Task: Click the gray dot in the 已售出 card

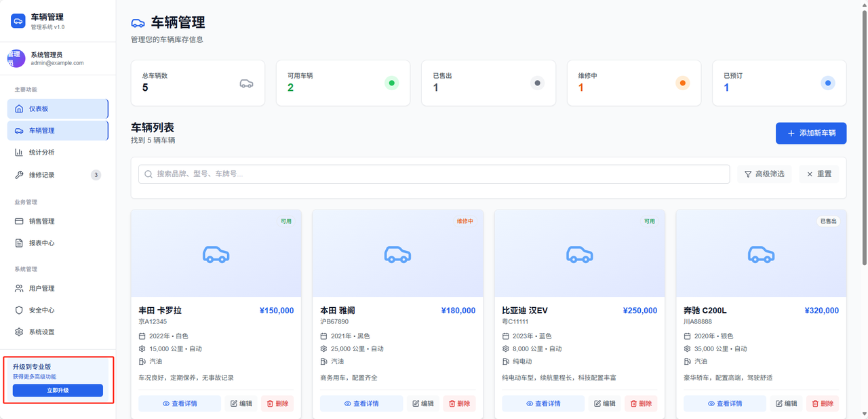Action: (x=537, y=83)
